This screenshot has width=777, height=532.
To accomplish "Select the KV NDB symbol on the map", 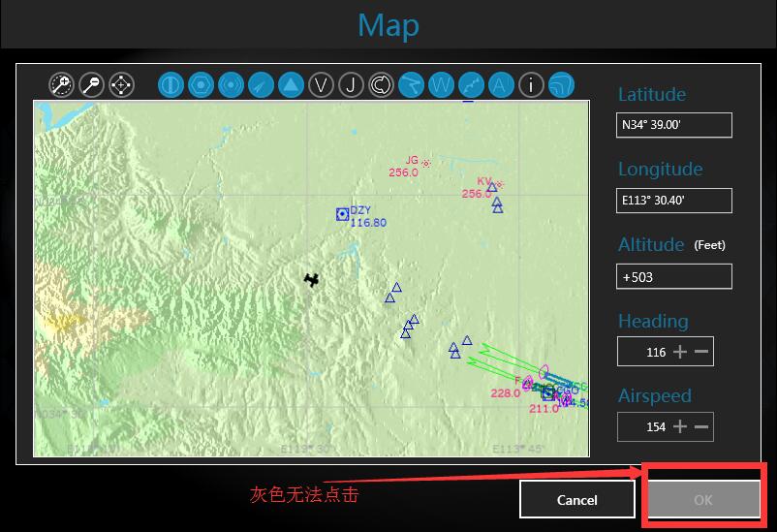I will click(500, 184).
